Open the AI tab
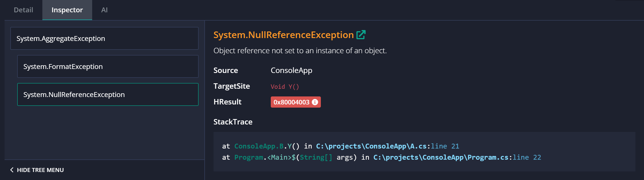The width and height of the screenshot is (644, 180). 104,10
